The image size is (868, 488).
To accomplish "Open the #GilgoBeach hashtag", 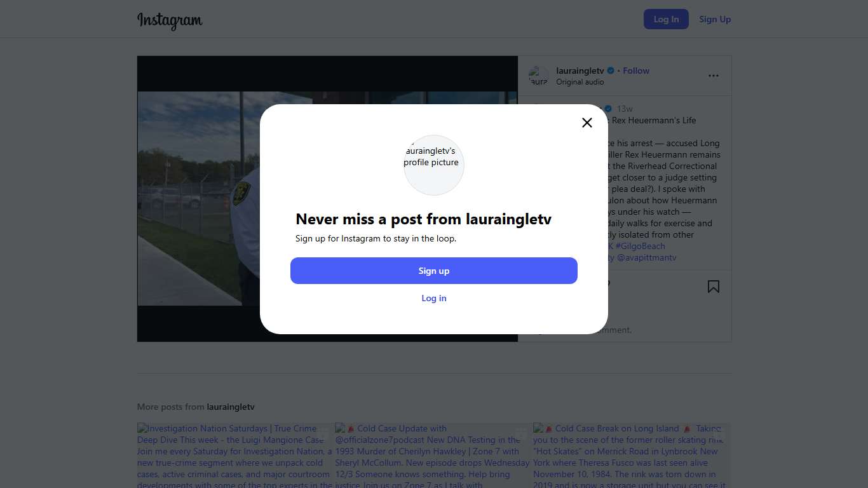I will coord(640,246).
